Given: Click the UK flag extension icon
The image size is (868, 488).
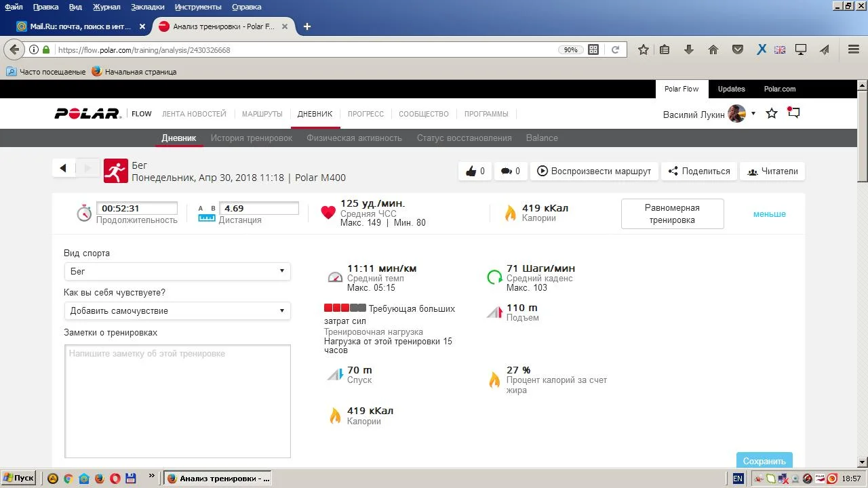Looking at the screenshot, I should tap(780, 49).
